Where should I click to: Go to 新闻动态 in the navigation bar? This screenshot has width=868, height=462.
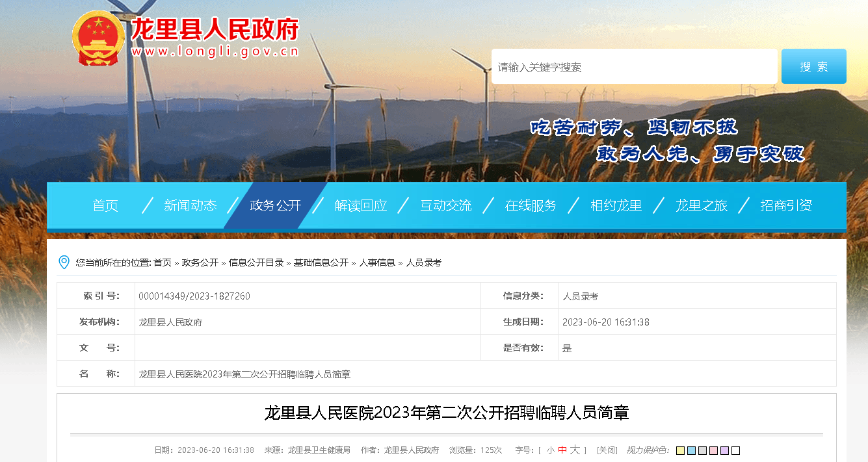(190, 206)
